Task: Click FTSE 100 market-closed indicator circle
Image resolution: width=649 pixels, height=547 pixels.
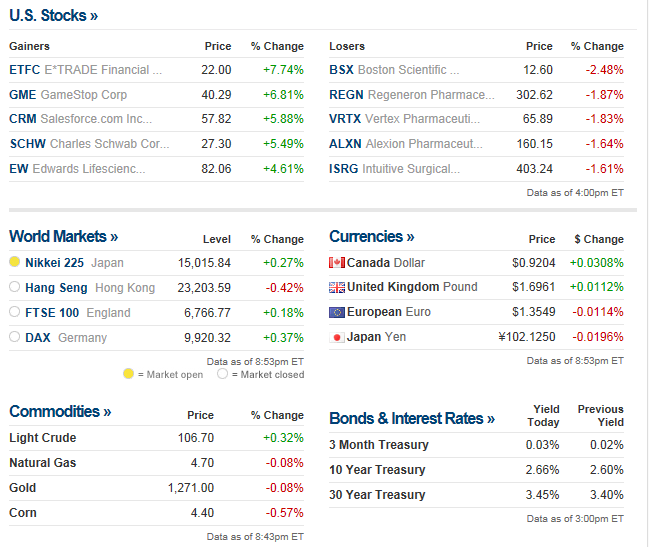Action: [x=14, y=312]
